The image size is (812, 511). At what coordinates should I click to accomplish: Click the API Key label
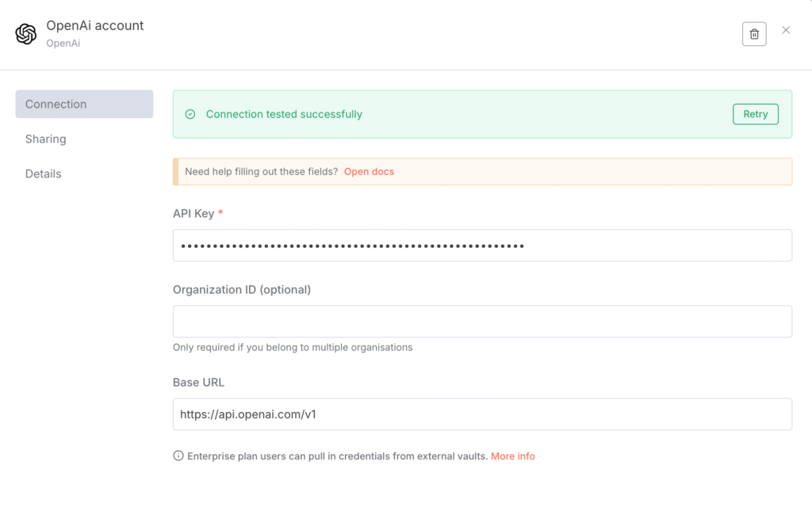(x=193, y=214)
